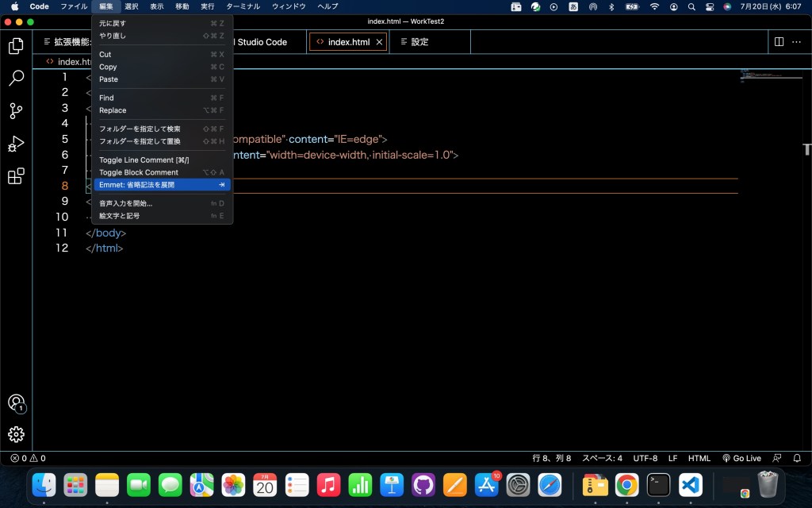Close the index.html editor tab
This screenshot has width=812, height=508.
tap(379, 42)
